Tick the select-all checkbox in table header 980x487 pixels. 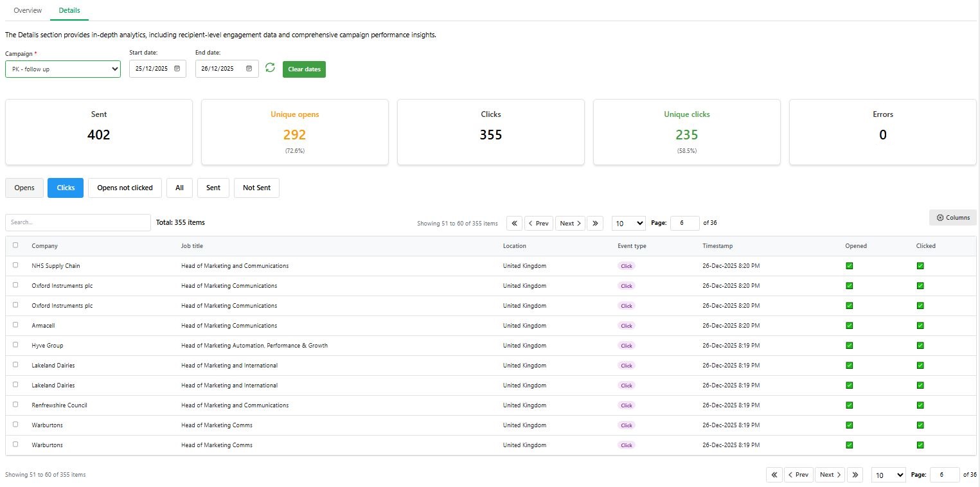[x=16, y=245]
